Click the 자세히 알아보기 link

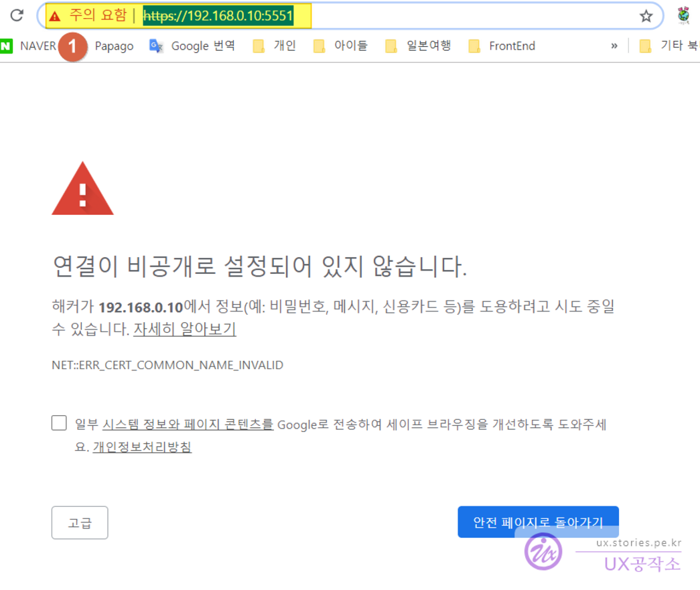pyautogui.click(x=184, y=329)
